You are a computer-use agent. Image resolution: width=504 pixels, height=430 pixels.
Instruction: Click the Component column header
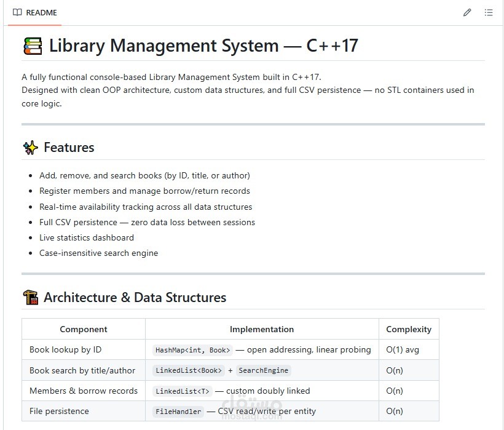[83, 328]
